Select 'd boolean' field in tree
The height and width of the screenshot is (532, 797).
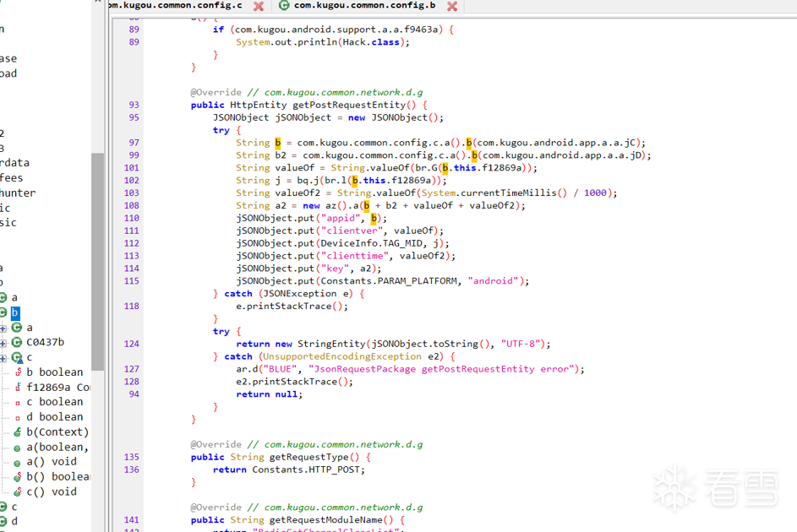(54, 417)
